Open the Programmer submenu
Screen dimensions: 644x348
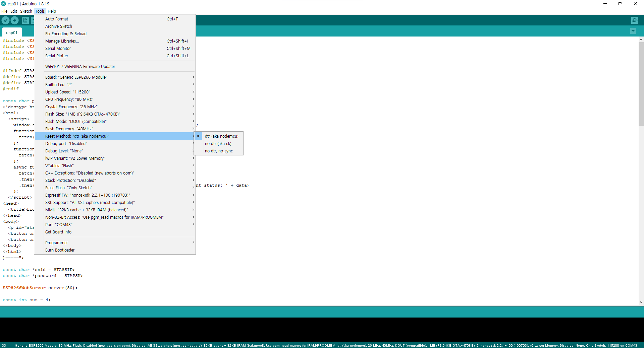pyautogui.click(x=115, y=243)
